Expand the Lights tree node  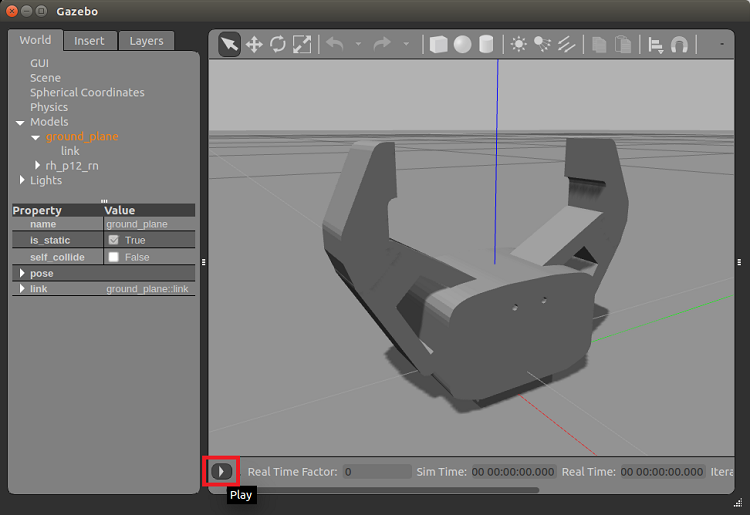click(22, 180)
